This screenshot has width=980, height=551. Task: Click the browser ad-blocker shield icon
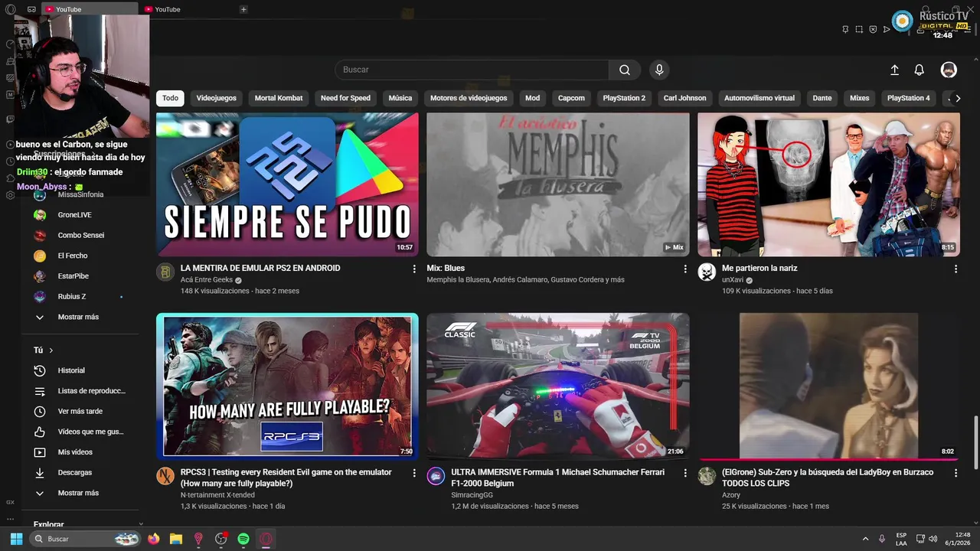(873, 29)
